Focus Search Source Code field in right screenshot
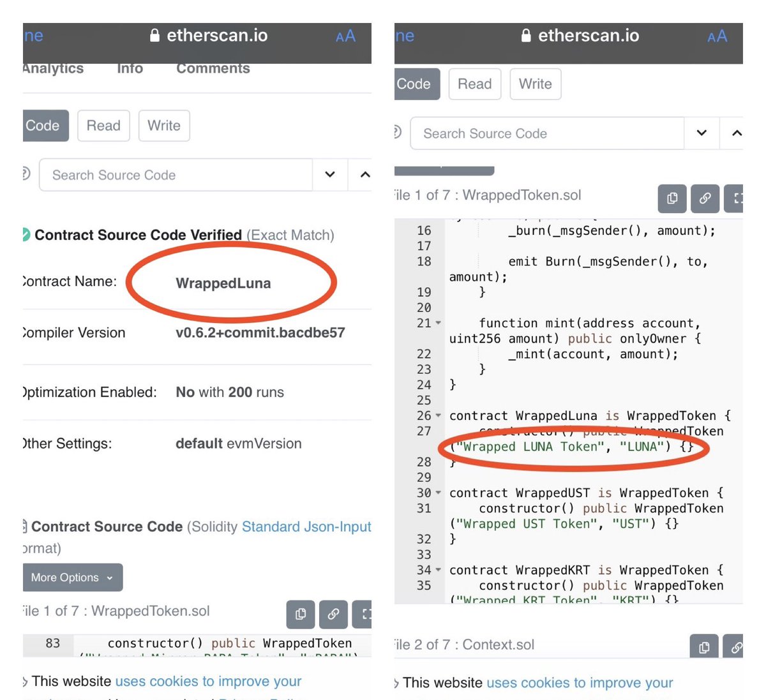The height and width of the screenshot is (700, 766). (547, 133)
